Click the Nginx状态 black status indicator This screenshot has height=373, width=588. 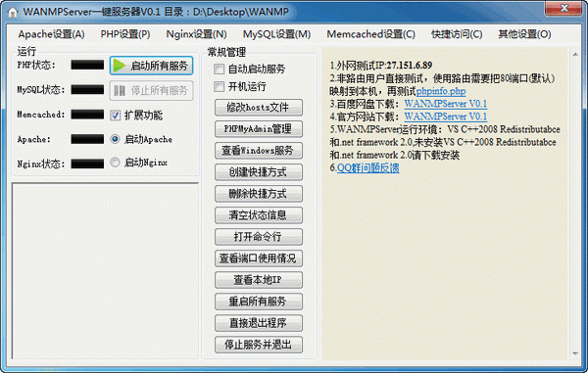coord(87,163)
